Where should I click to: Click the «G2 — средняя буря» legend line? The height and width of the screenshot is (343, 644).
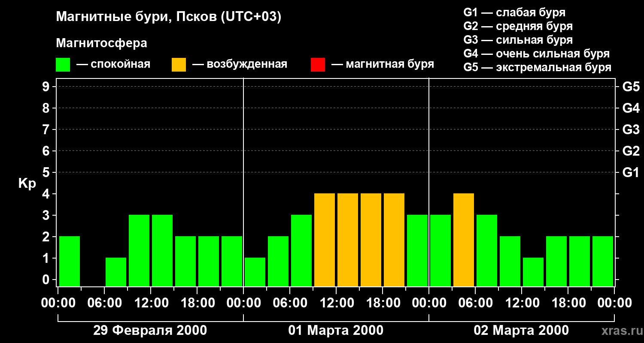(x=518, y=26)
